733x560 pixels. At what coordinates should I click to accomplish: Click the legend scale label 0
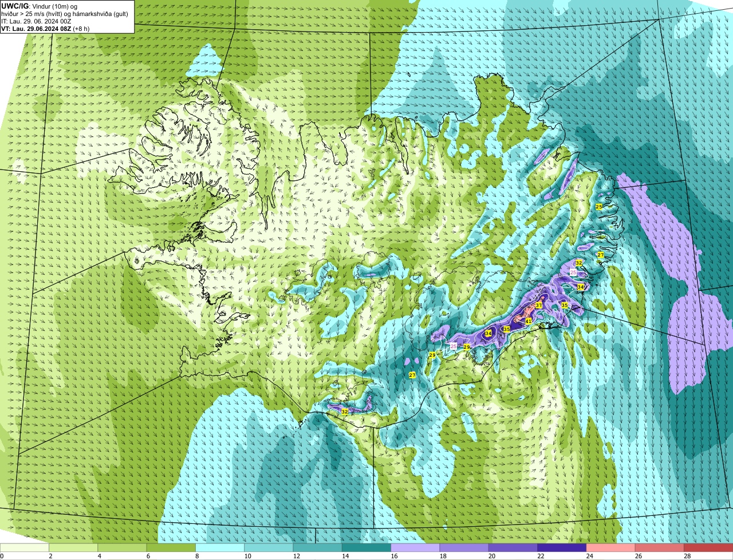(2, 556)
